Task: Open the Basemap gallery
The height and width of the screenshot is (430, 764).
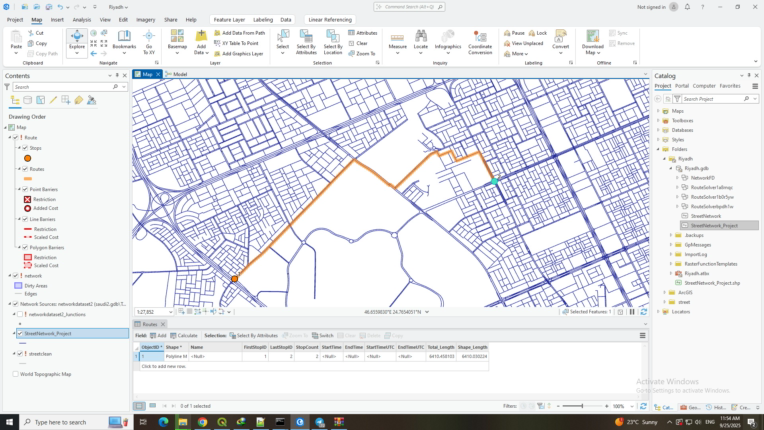Action: (177, 40)
